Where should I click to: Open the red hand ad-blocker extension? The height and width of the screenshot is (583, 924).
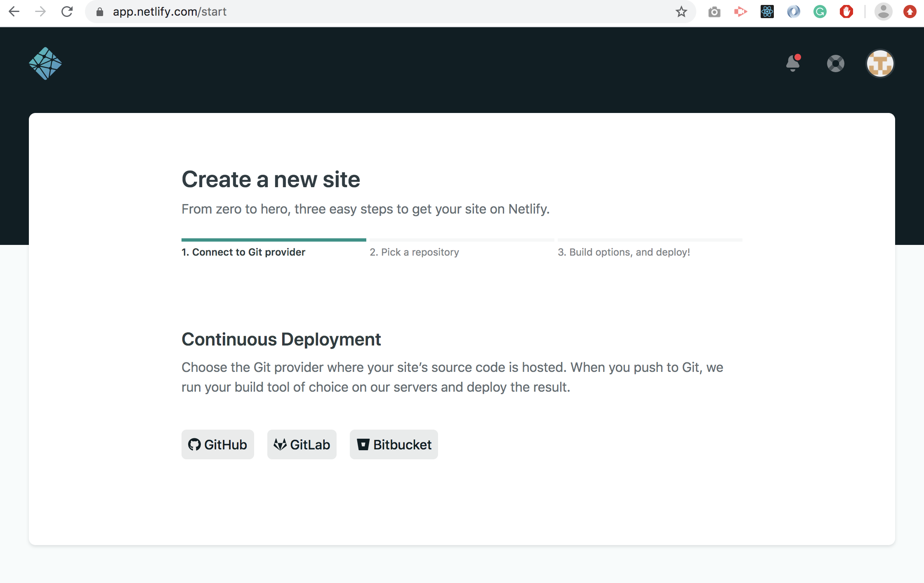(x=846, y=12)
